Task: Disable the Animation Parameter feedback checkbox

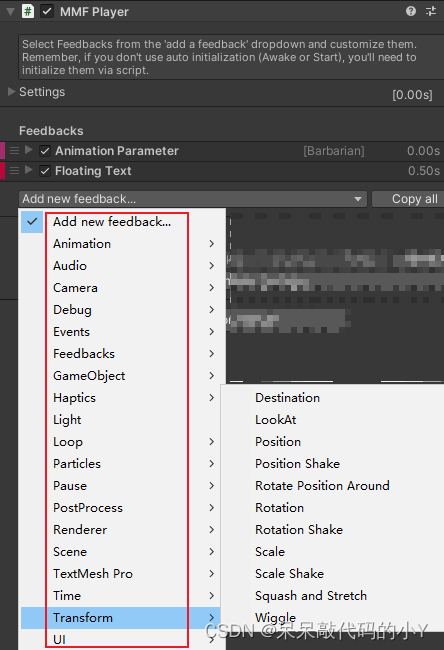Action: pos(45,151)
